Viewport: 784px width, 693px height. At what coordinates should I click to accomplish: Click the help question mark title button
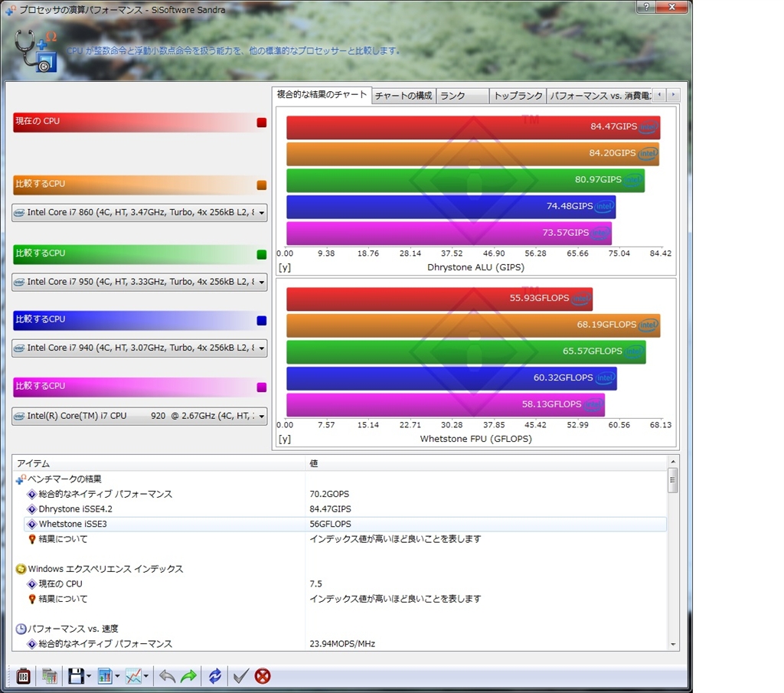click(x=646, y=6)
